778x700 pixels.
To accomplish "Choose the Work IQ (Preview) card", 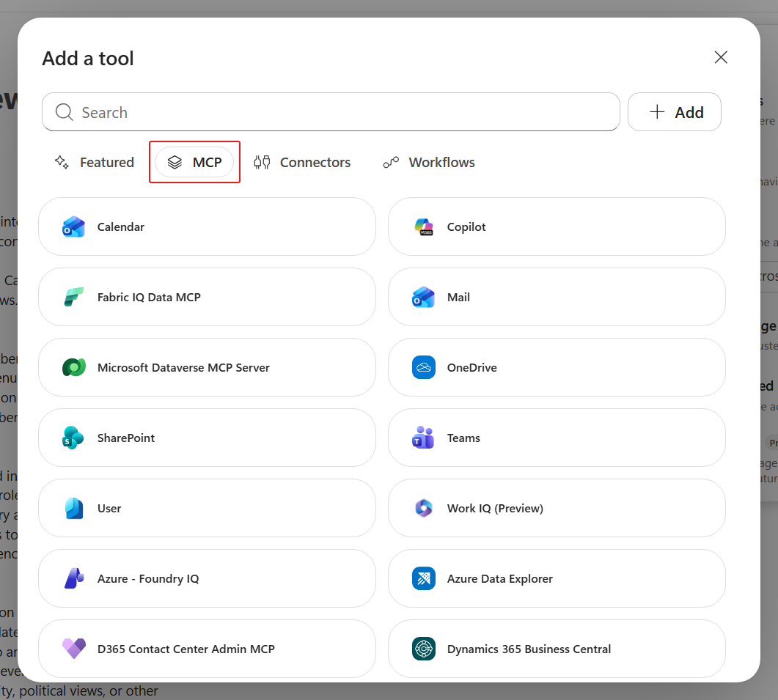I will click(557, 509).
